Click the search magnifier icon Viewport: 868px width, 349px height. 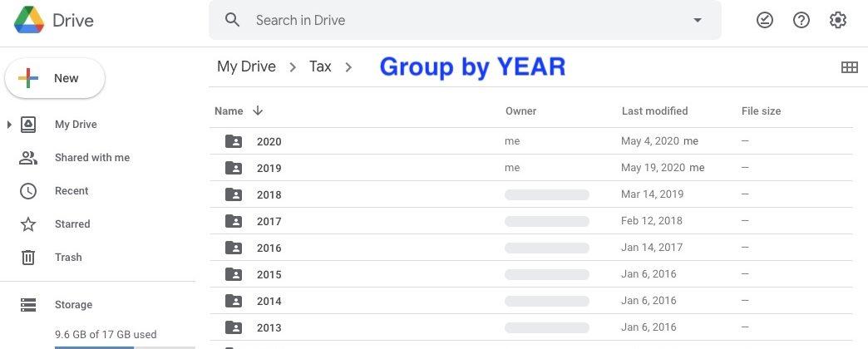click(233, 20)
